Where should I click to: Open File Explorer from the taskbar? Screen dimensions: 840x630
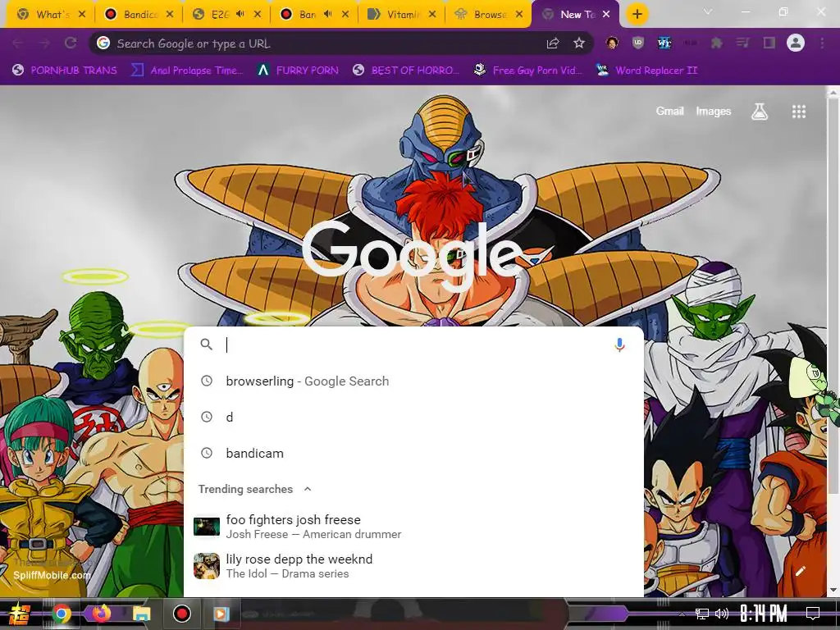pyautogui.click(x=142, y=614)
